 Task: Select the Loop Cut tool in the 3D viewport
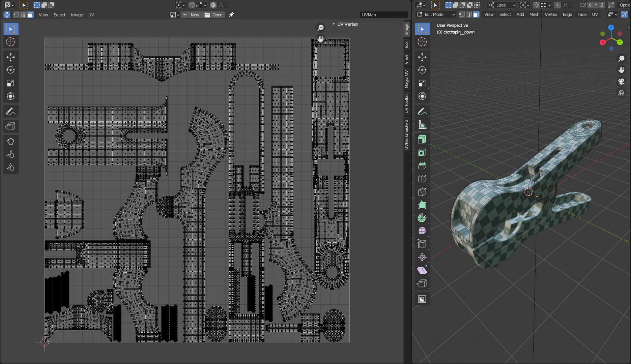click(x=422, y=179)
